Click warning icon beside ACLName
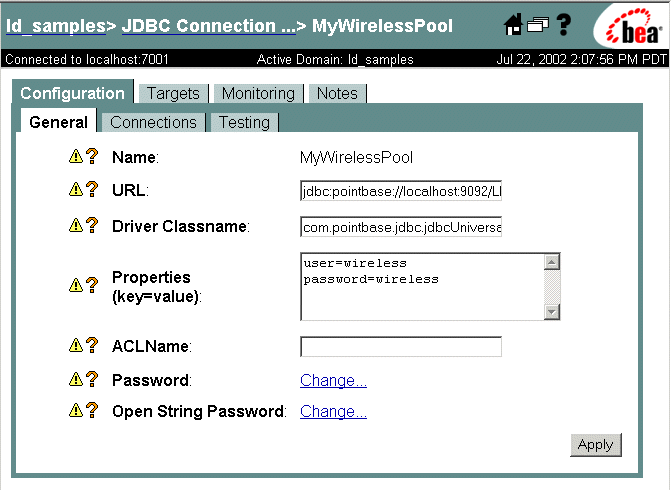 [x=76, y=345]
